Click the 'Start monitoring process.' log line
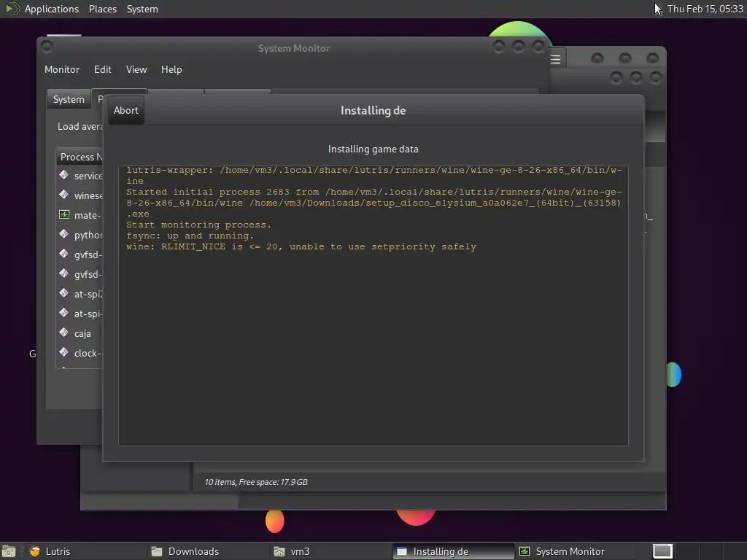Viewport: 747px width, 560px height. tap(198, 225)
